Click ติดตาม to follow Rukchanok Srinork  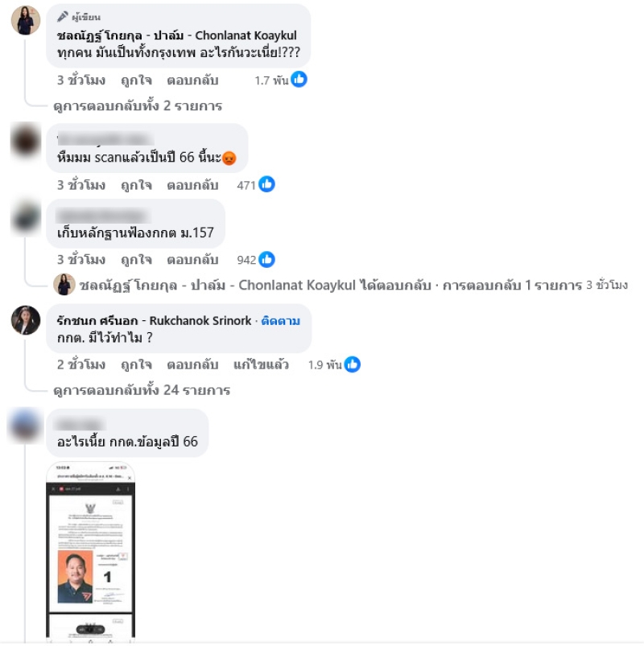[281, 320]
